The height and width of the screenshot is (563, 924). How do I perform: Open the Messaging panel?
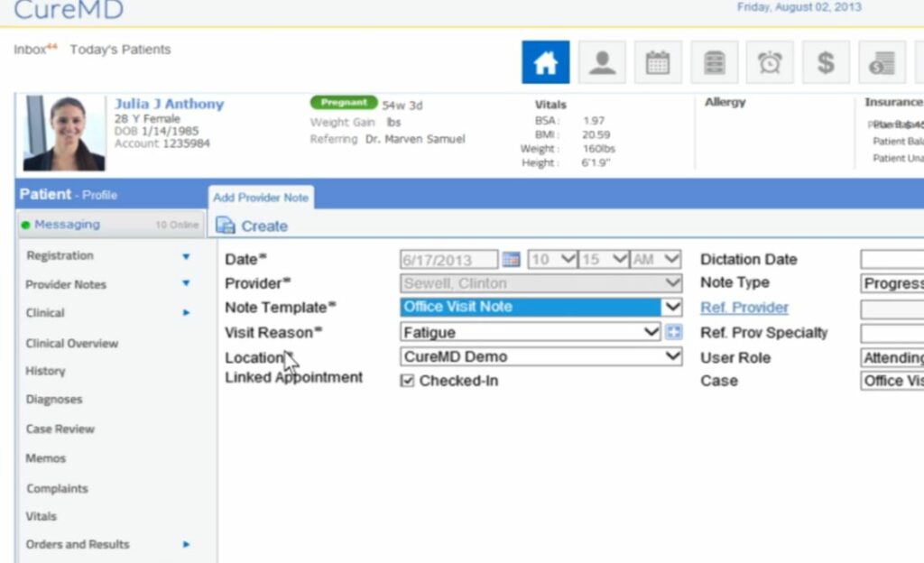coord(111,225)
